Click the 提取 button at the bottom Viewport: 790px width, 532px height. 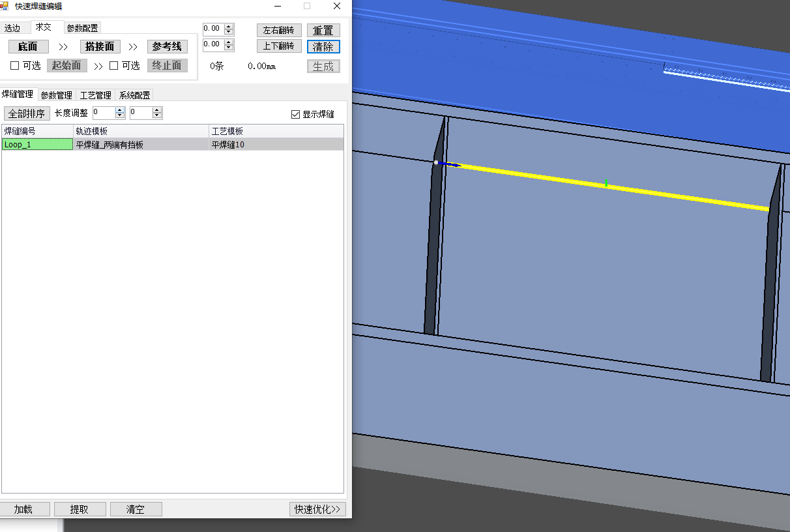(80, 509)
